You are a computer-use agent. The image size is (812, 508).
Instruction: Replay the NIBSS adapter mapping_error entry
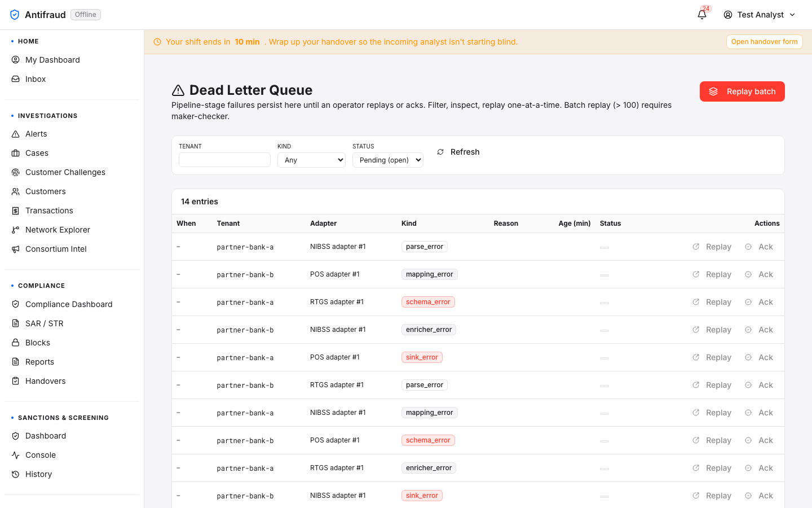click(x=712, y=413)
